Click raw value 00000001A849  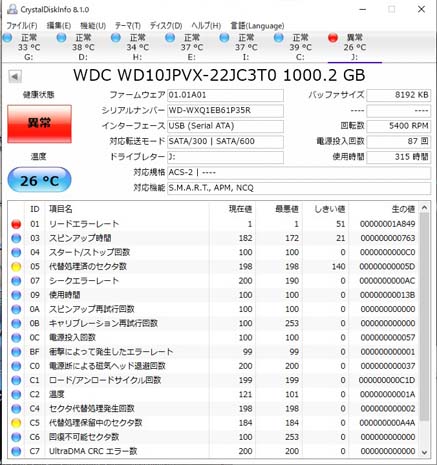[388, 224]
